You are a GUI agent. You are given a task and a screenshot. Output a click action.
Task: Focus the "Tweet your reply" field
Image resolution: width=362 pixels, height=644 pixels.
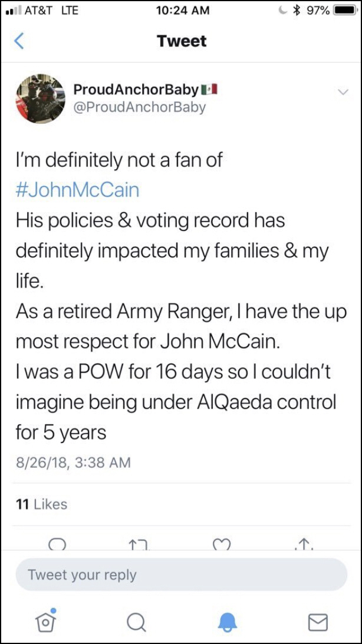pos(181,574)
